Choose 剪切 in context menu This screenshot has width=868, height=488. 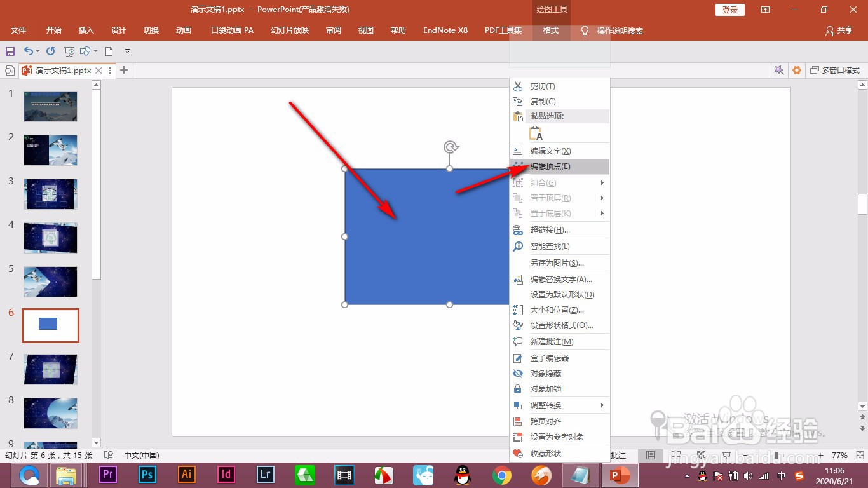pos(560,86)
